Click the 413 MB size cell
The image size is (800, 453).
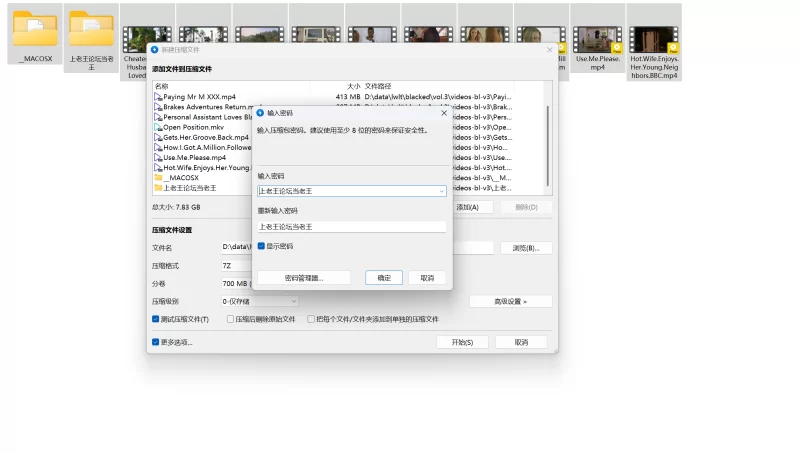click(x=348, y=97)
